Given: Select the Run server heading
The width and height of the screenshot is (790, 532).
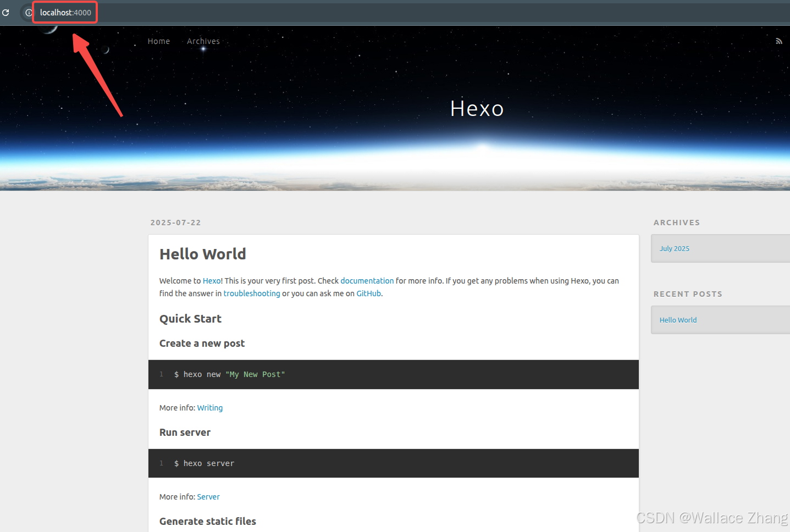Looking at the screenshot, I should pos(185,433).
